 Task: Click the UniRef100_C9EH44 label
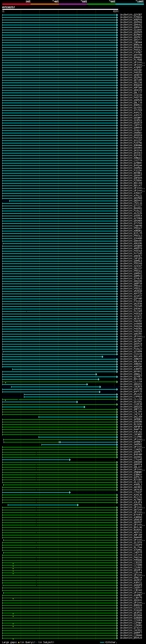click(x=131, y=42)
